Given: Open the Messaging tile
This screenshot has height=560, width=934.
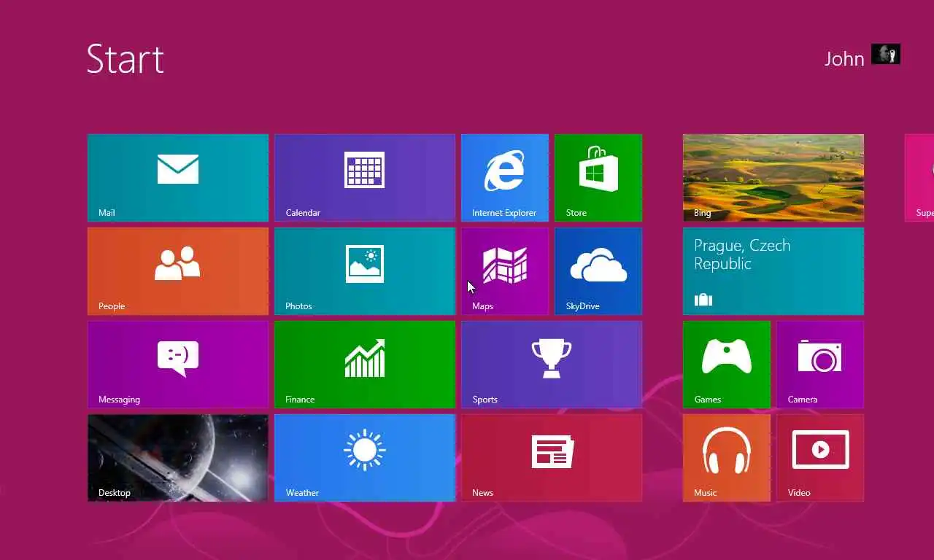Looking at the screenshot, I should coord(178,365).
